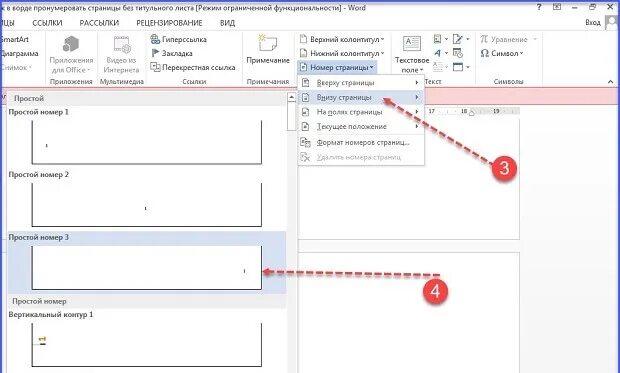Viewport: 620px width, 373px height.
Task: Switch to the ВИД tab
Action: coord(227,23)
